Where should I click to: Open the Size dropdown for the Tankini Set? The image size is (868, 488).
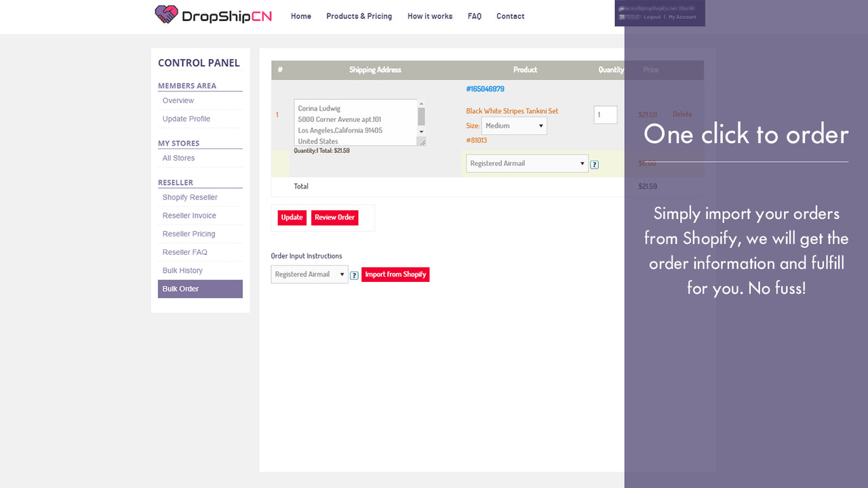[513, 125]
